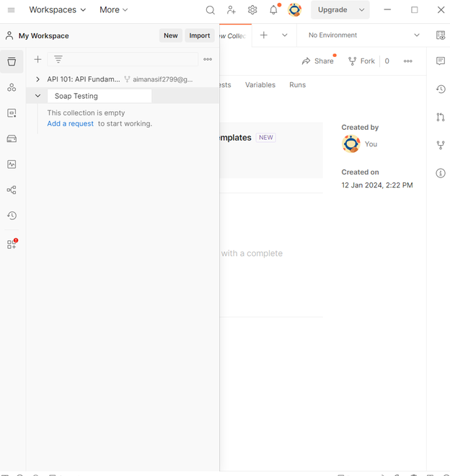Collapse the Soap Testing collection
This screenshot has width=450, height=476.
coord(37,96)
